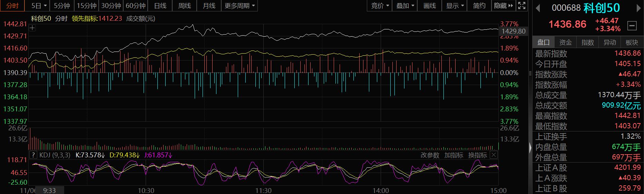Enable 画线 drawing line tool
Screen dimensions: 644x194
point(429,6)
